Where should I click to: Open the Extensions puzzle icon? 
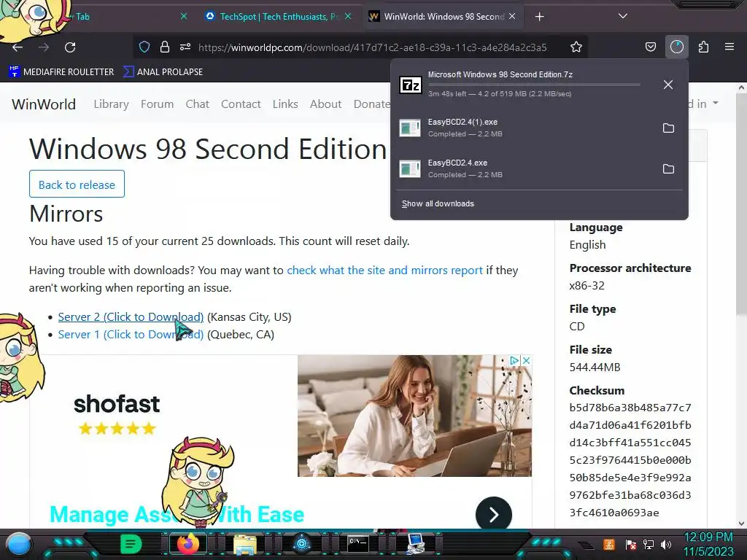(x=703, y=47)
